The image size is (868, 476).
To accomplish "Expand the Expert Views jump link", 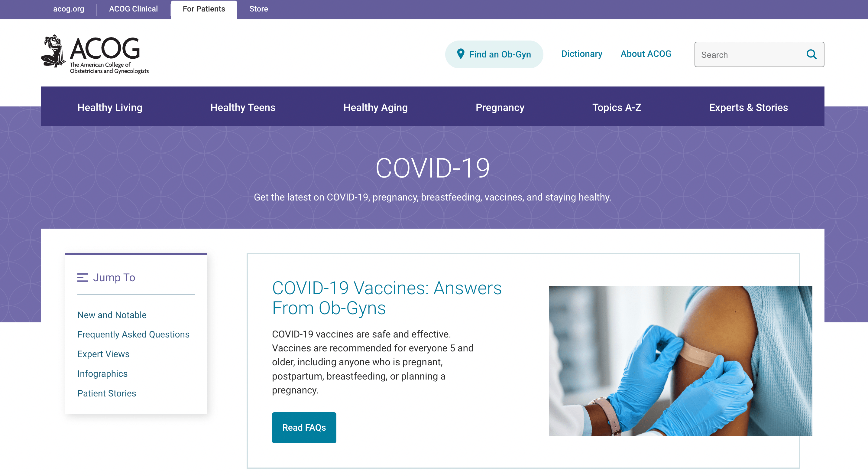I will coord(103,354).
